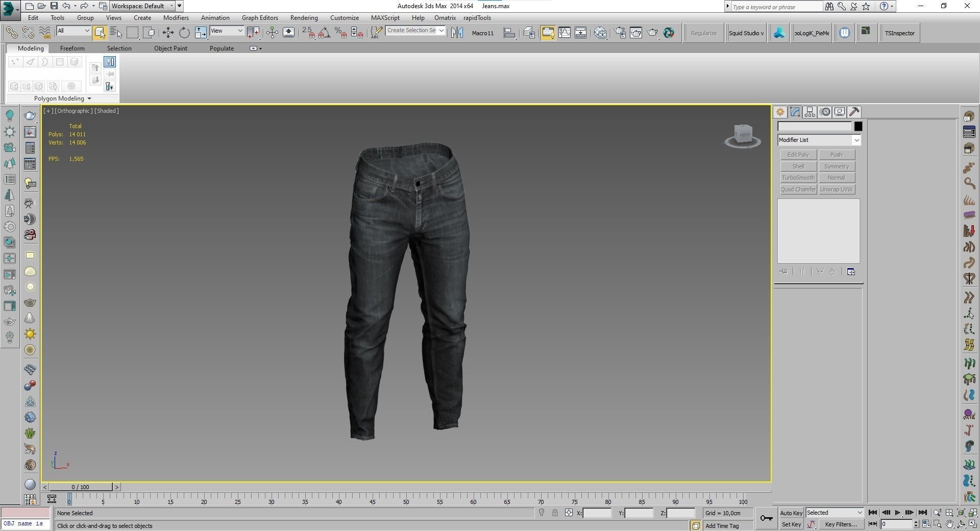Toggle Percent Snap in main toolbar
This screenshot has height=531, width=980.
(x=341, y=33)
